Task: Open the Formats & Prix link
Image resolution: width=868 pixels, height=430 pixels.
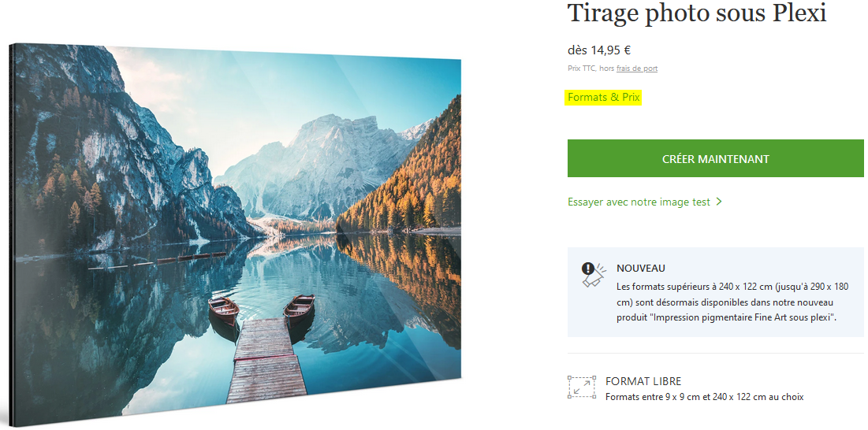Action: pos(603,98)
